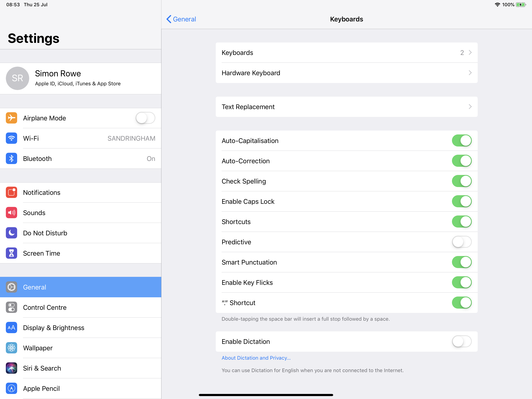
Task: Tap the Keyboards page title
Action: pyautogui.click(x=346, y=19)
